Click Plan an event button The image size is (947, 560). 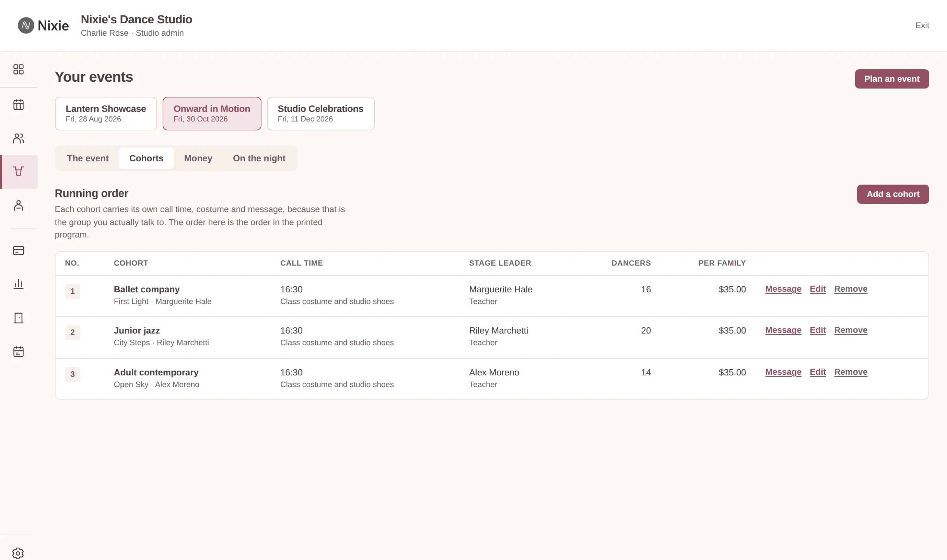[x=892, y=79]
